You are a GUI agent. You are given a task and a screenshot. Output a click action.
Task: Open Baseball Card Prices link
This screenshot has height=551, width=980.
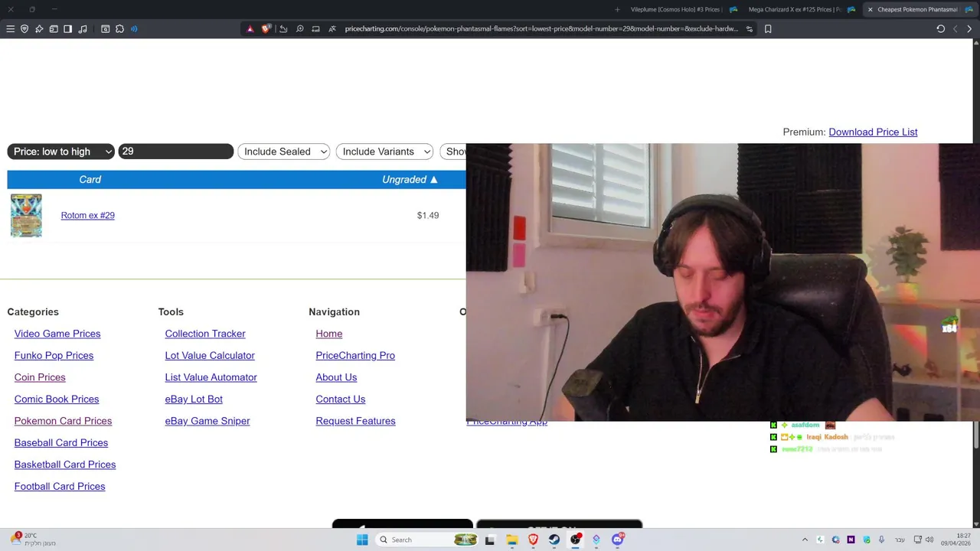61,442
